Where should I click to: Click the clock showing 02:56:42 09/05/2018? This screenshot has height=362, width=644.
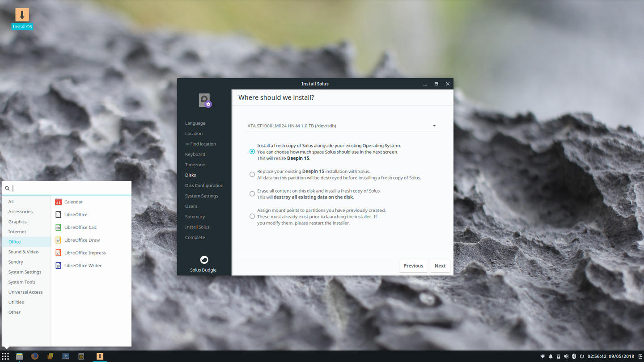pyautogui.click(x=610, y=356)
